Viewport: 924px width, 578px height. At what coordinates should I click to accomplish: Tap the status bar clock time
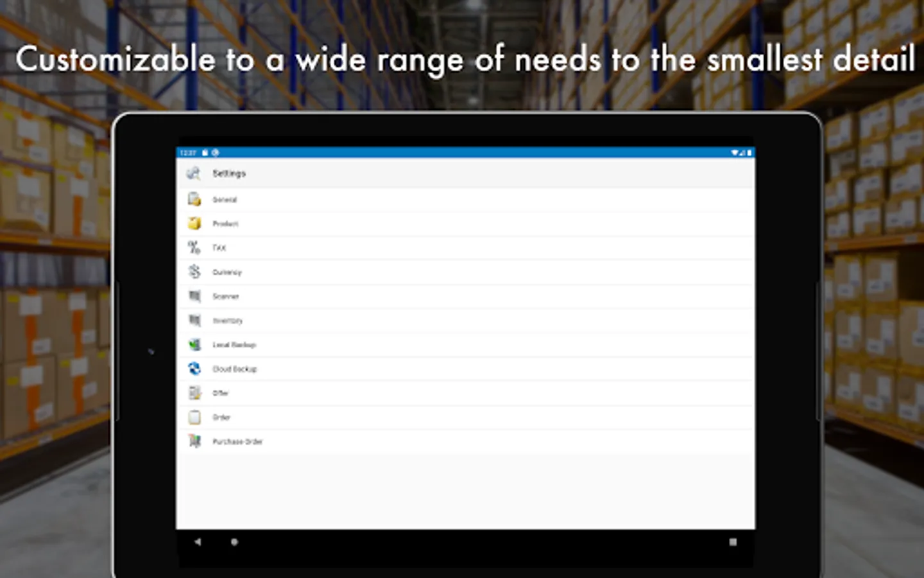coord(188,153)
